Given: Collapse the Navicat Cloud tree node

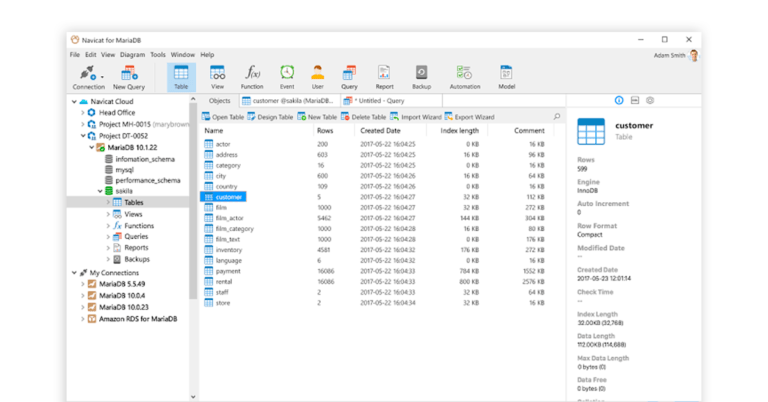Looking at the screenshot, I should pyautogui.click(x=73, y=102).
